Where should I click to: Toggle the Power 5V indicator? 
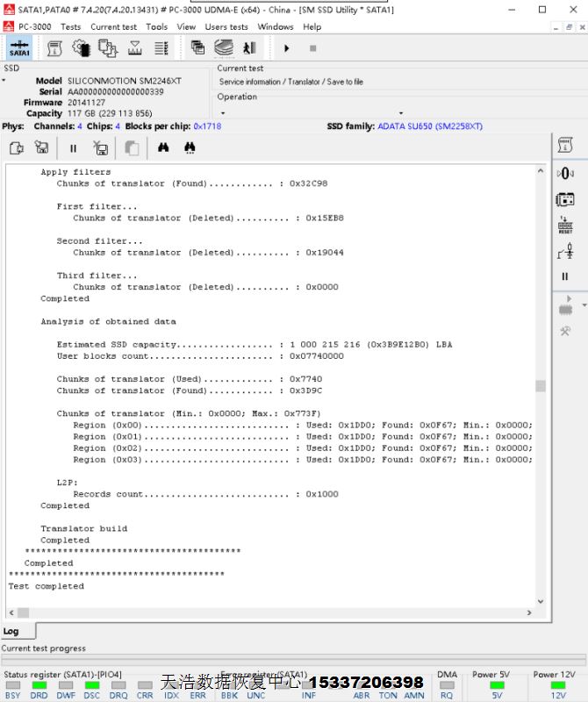point(497,685)
